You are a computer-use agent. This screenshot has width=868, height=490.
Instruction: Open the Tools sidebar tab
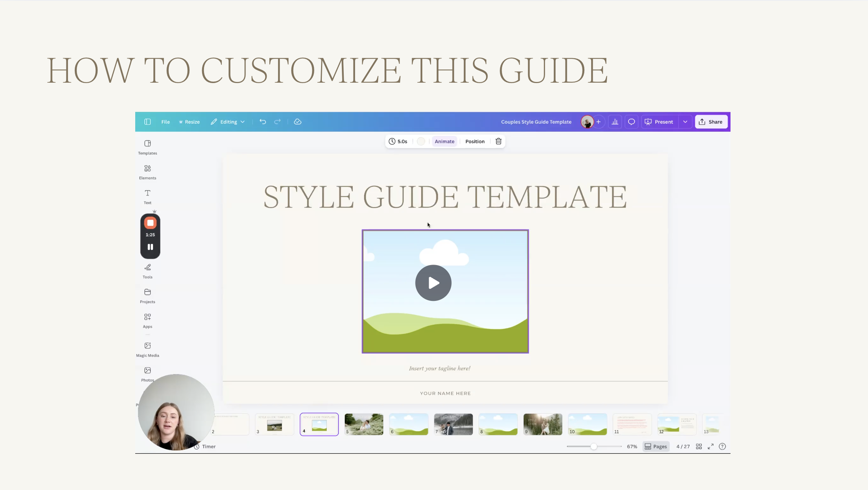pyautogui.click(x=147, y=271)
